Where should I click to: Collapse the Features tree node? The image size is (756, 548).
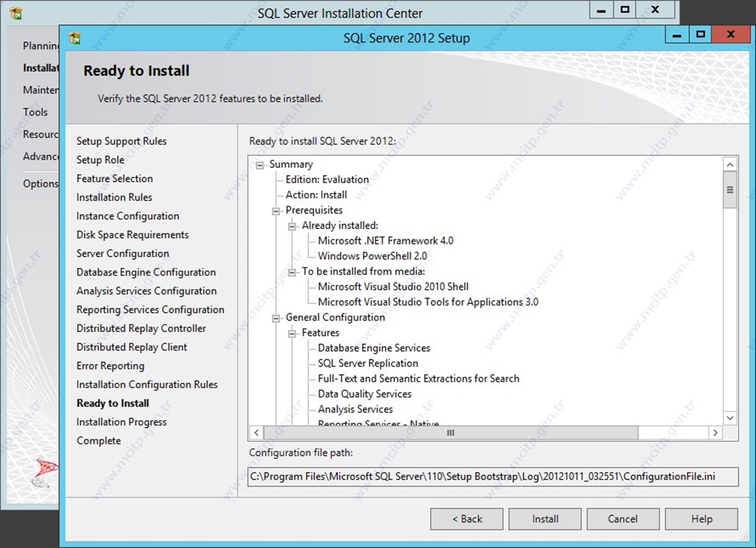pyautogui.click(x=292, y=334)
